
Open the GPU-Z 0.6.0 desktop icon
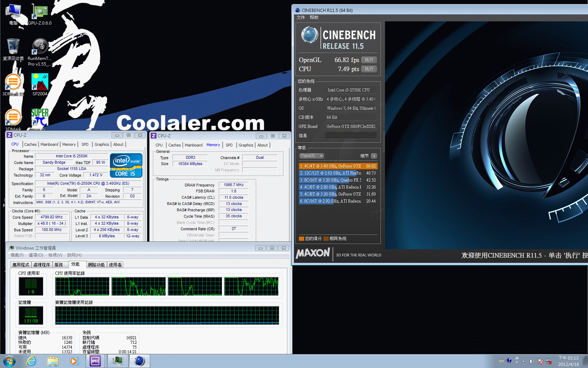pyautogui.click(x=40, y=14)
